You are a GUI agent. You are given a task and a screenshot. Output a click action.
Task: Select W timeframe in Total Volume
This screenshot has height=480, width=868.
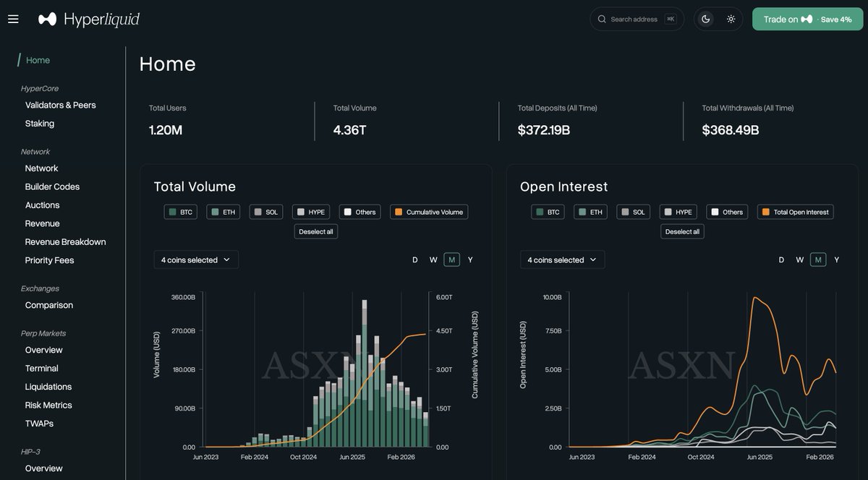[x=433, y=260]
